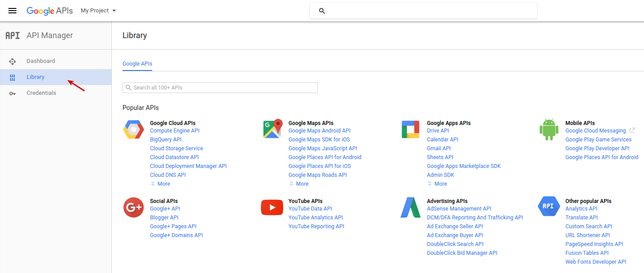Open Google Maps Android API link
The height and width of the screenshot is (273, 644).
(x=320, y=131)
